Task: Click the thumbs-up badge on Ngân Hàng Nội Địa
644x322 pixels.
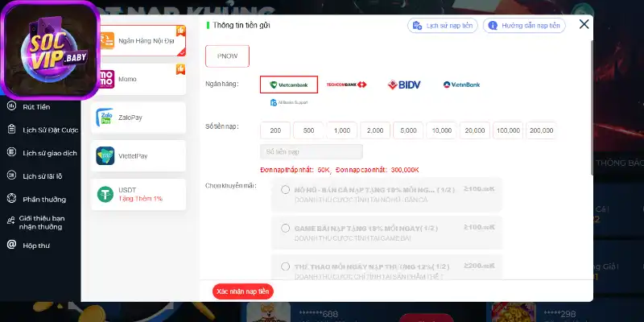Action: (x=180, y=31)
